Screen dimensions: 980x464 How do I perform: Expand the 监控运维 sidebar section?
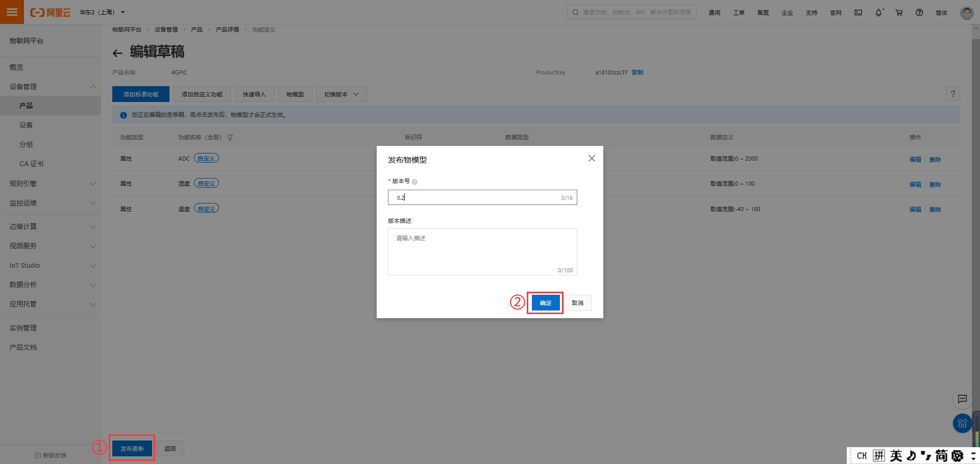coord(93,203)
